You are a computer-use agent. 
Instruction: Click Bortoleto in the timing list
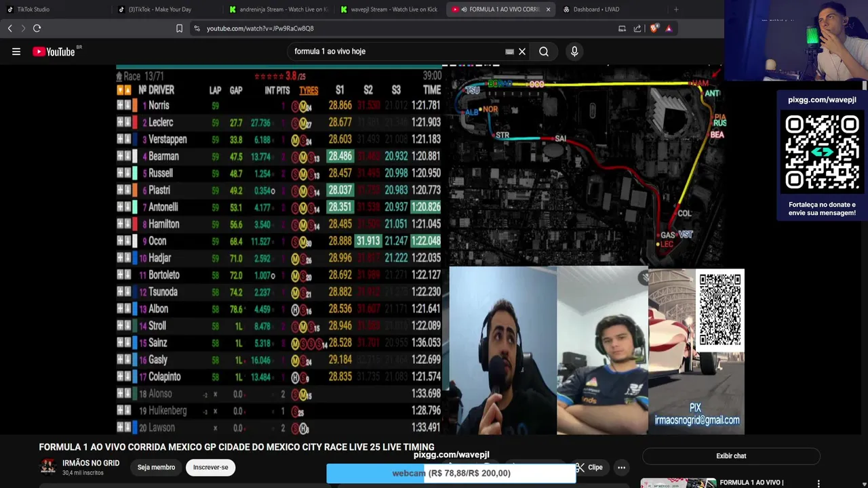164,275
